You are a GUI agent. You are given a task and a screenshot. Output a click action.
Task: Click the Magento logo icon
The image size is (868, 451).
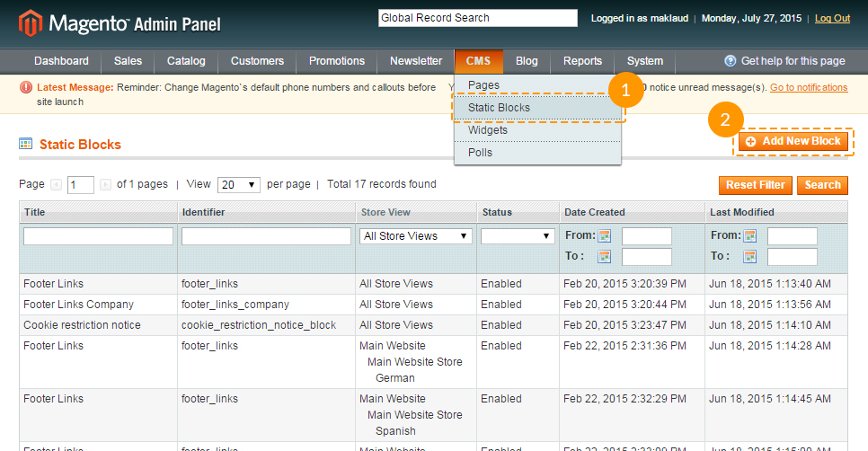point(31,23)
